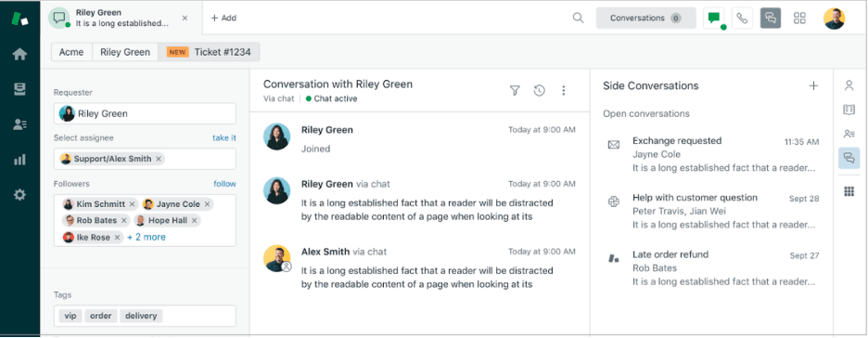
Task: Open the user profile avatar
Action: [x=835, y=19]
